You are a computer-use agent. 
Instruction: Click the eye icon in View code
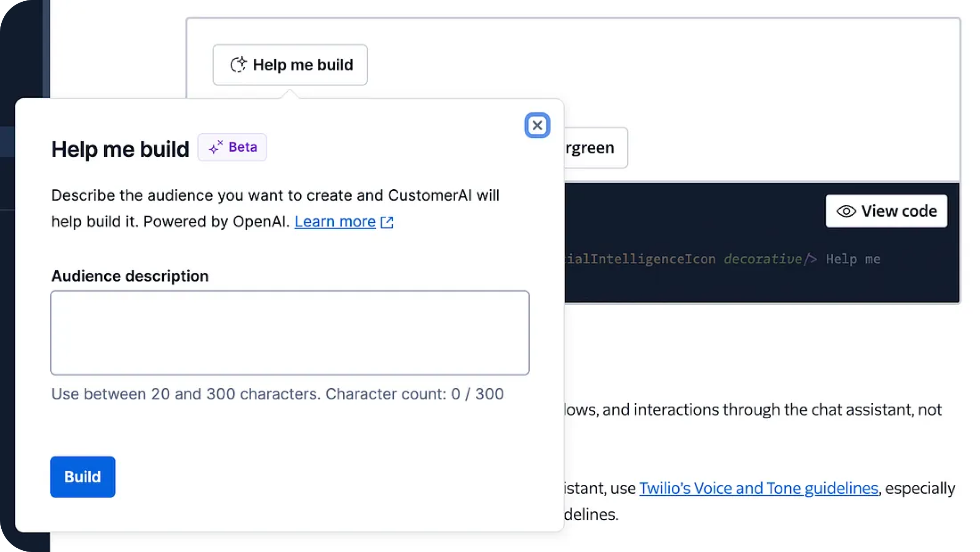846,211
